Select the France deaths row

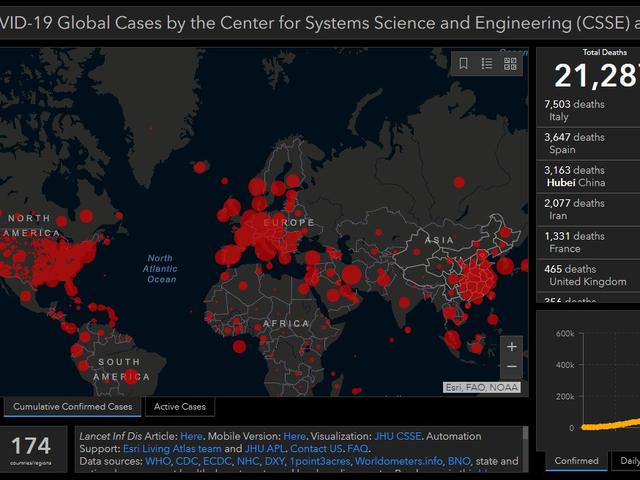[585, 242]
